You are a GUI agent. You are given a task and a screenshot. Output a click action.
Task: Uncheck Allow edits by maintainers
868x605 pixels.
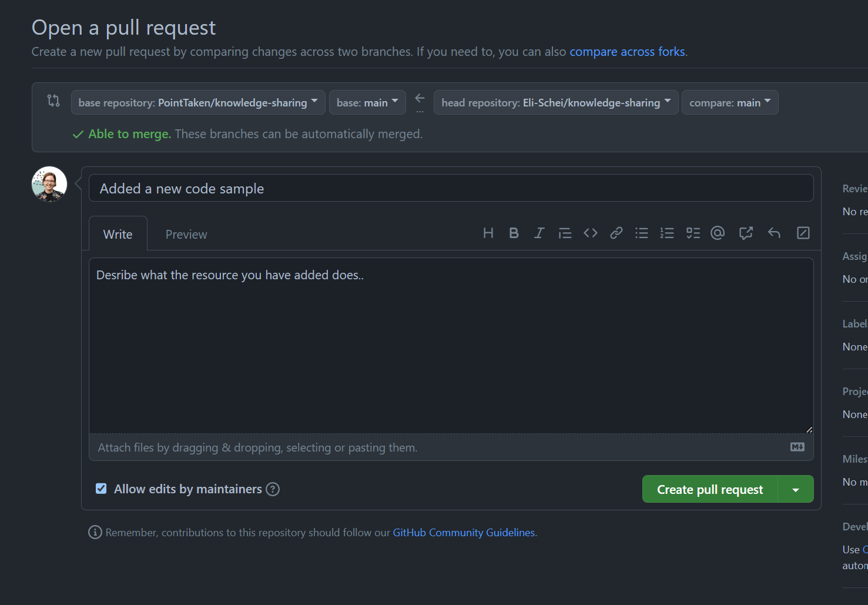pos(102,489)
